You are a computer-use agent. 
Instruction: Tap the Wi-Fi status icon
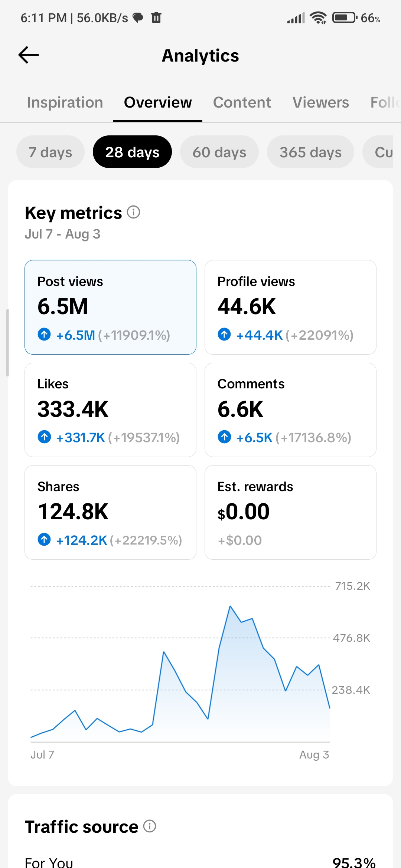coord(319,18)
